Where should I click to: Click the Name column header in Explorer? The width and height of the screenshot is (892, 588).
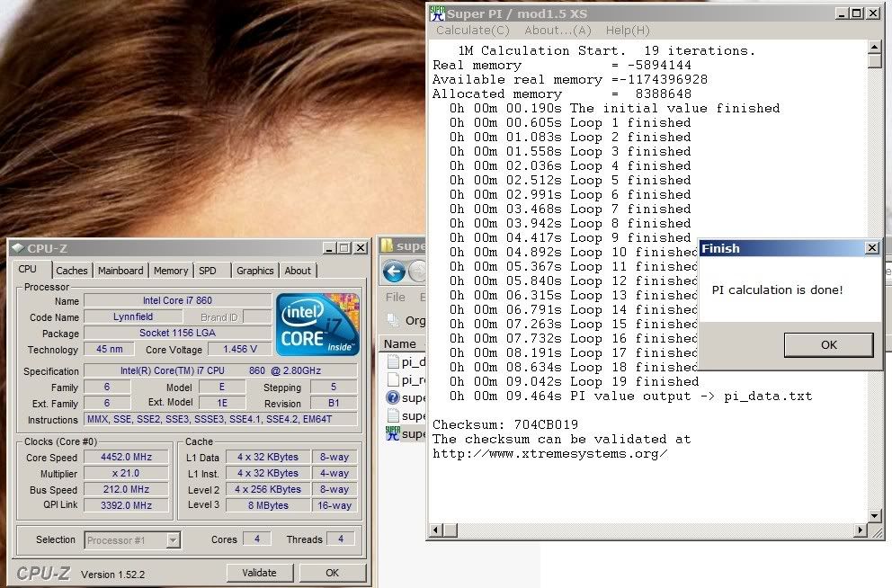[400, 343]
